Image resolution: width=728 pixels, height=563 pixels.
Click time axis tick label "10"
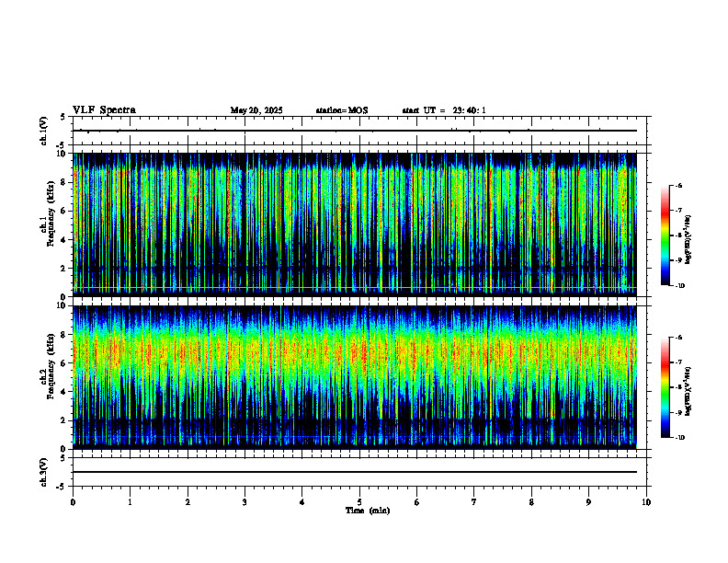pos(646,502)
